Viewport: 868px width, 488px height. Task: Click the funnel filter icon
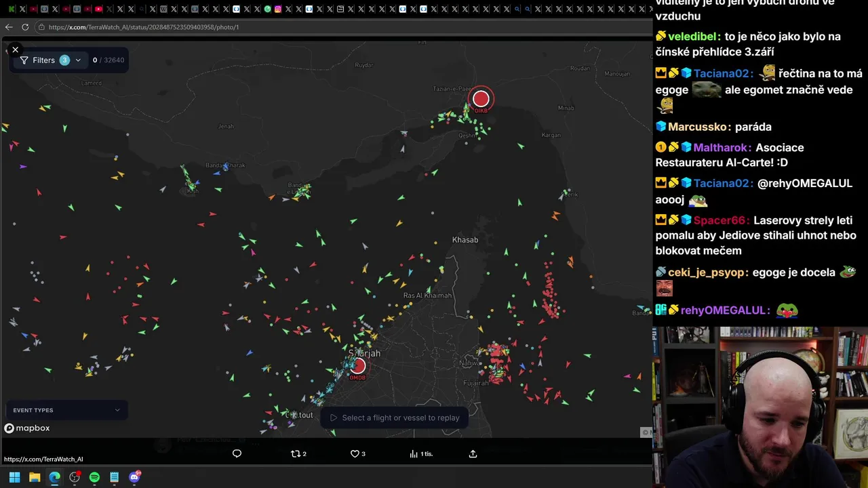pos(24,60)
